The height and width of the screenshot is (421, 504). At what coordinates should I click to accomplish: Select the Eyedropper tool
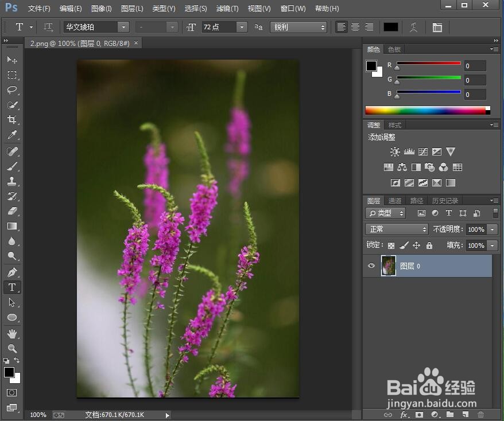tap(12, 135)
